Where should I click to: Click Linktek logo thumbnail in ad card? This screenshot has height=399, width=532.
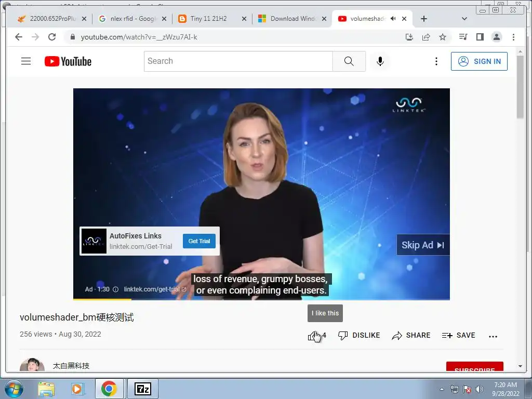pos(94,241)
